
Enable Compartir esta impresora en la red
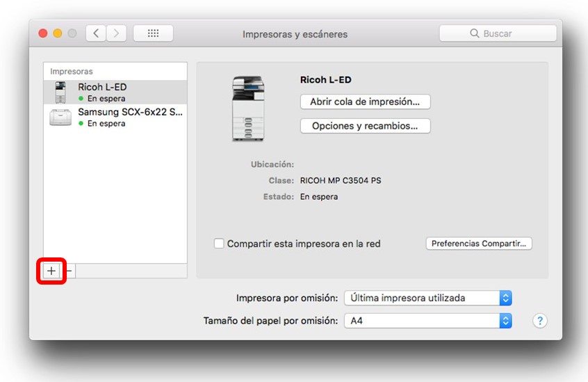219,244
